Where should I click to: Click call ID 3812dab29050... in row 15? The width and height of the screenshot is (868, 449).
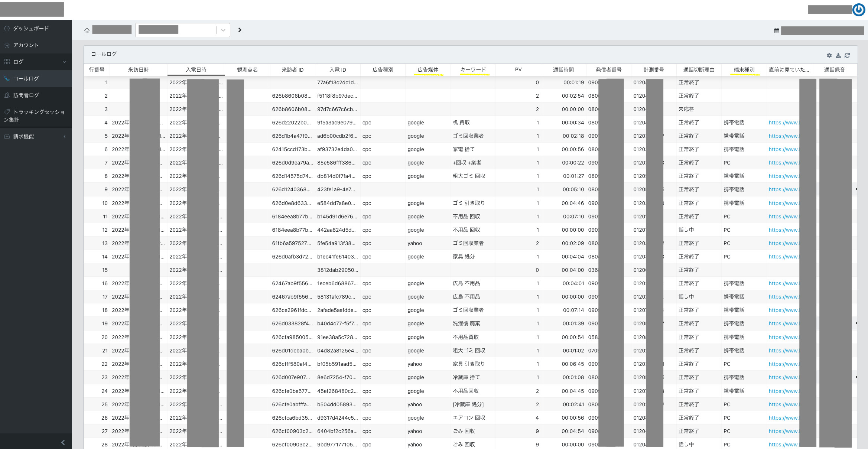338,270
